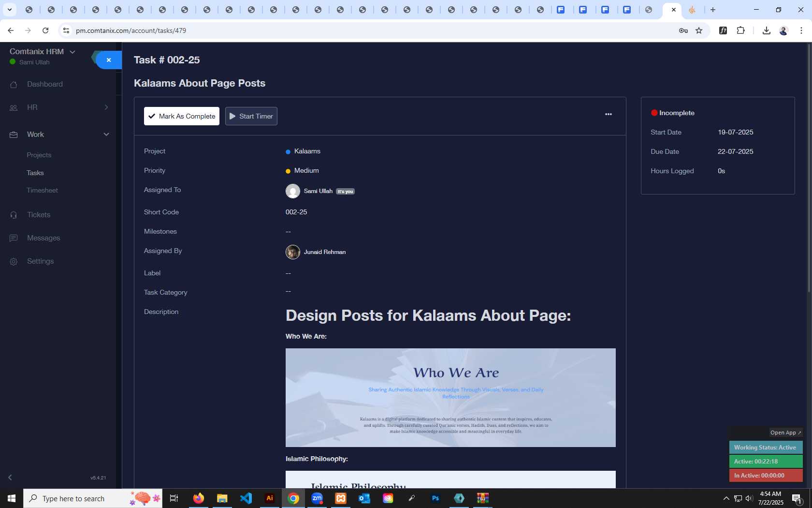Open Messages in sidebar

43,238
